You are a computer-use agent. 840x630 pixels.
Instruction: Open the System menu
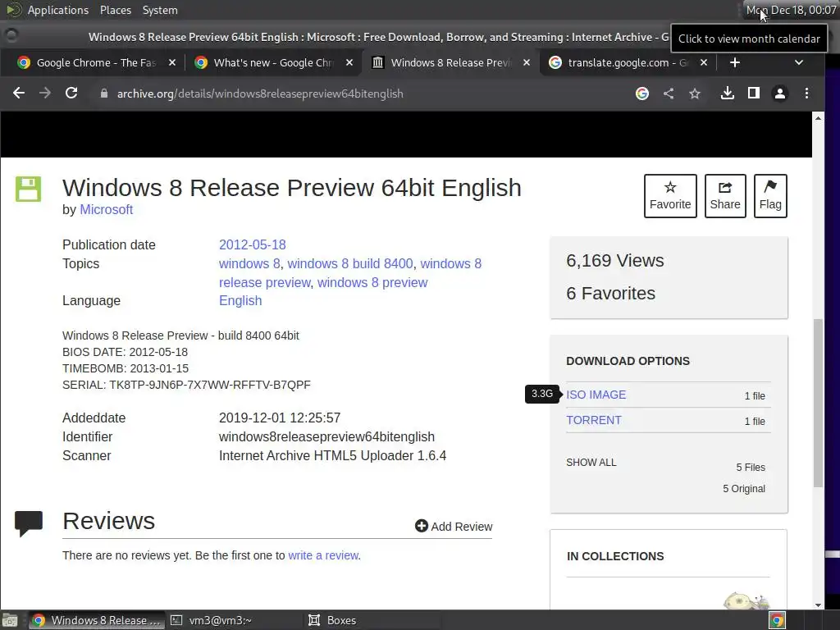pyautogui.click(x=160, y=10)
